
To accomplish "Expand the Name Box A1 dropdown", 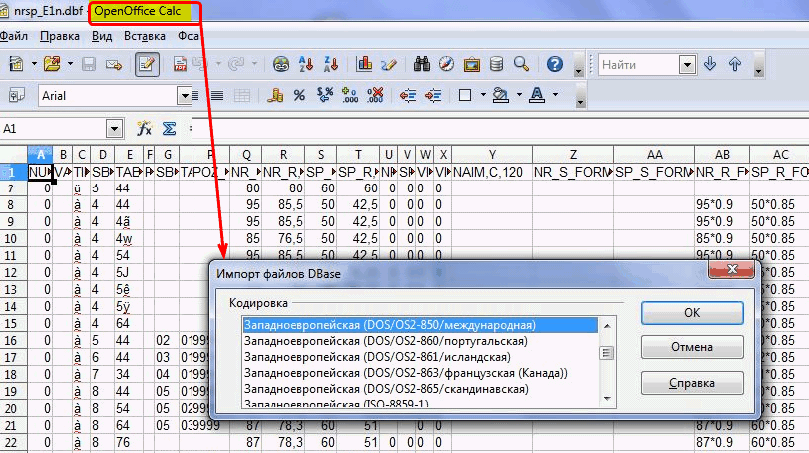I will pos(113,129).
